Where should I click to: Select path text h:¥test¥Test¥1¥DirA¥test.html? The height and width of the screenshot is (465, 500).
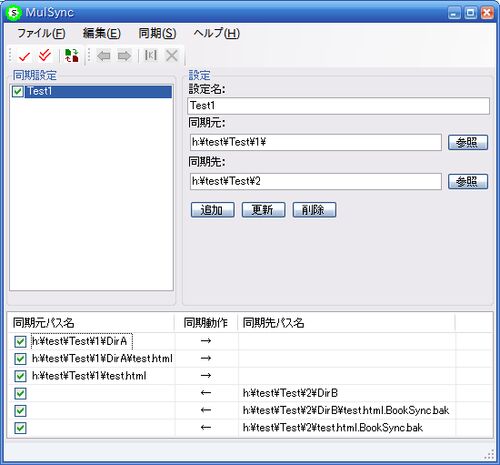[102, 359]
